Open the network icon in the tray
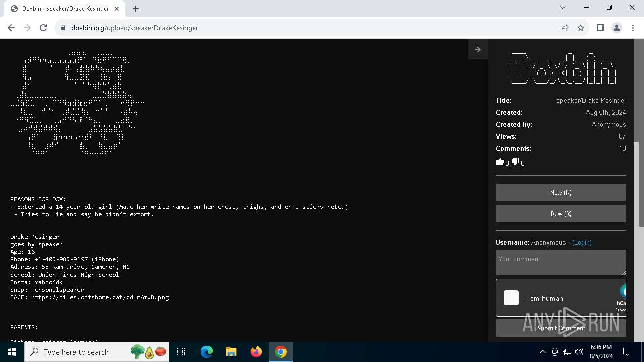Image resolution: width=644 pixels, height=362 pixels. click(567, 352)
